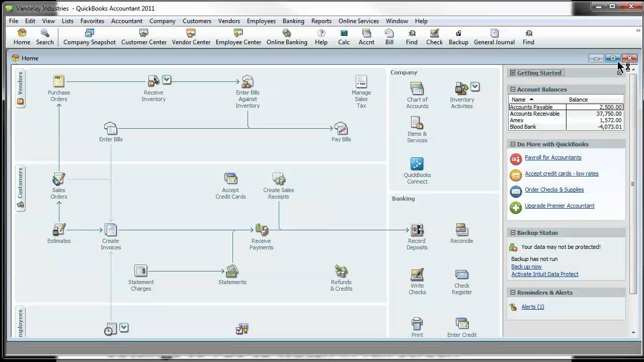Click the Blood Bank account row
644x362 pixels.
(x=566, y=127)
